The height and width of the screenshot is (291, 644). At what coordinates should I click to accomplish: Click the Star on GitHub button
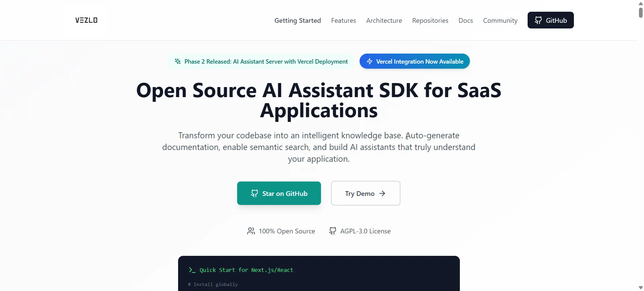click(279, 193)
